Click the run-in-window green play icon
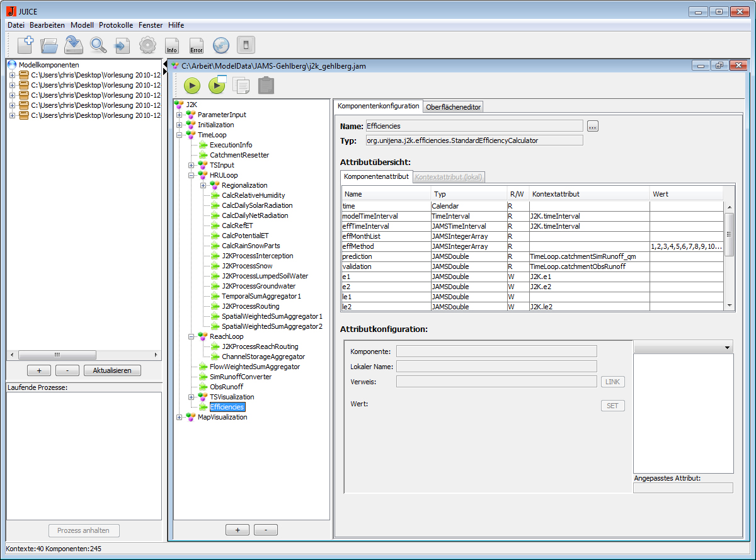This screenshot has width=756, height=560. [x=217, y=85]
